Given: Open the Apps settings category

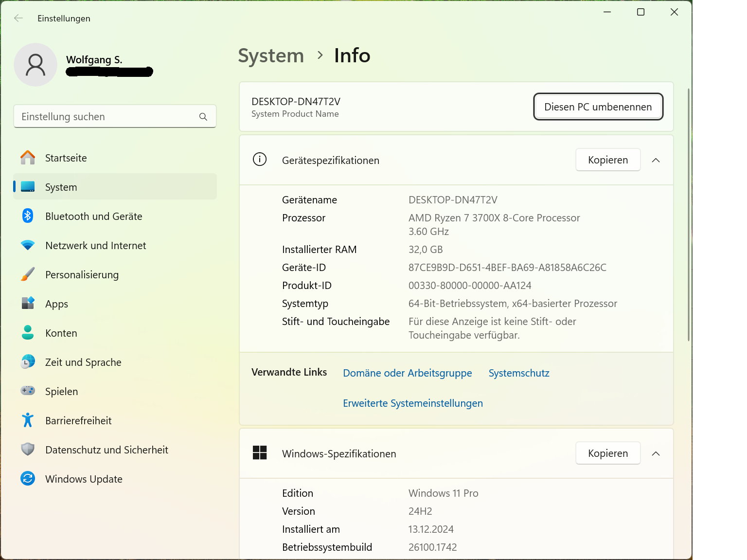Looking at the screenshot, I should tap(56, 304).
